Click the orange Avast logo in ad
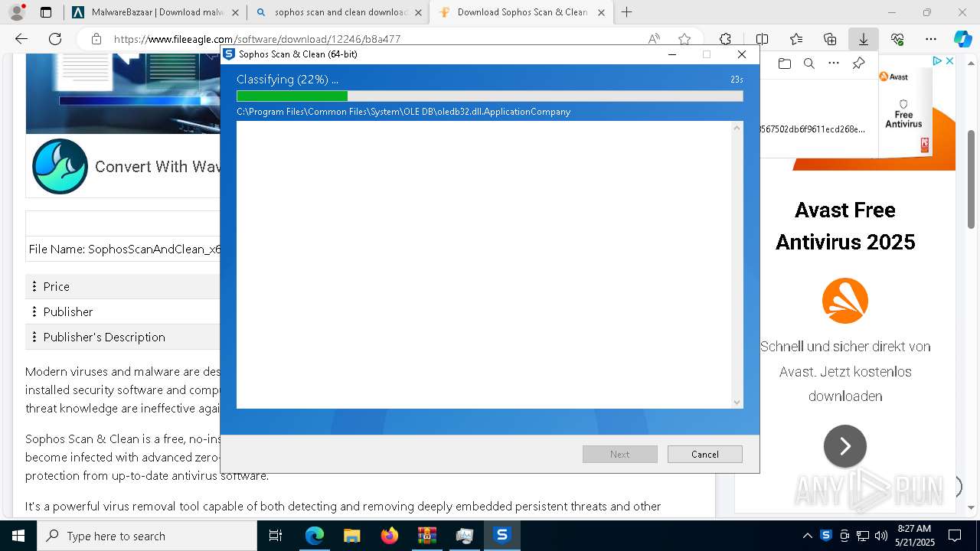 (x=844, y=301)
